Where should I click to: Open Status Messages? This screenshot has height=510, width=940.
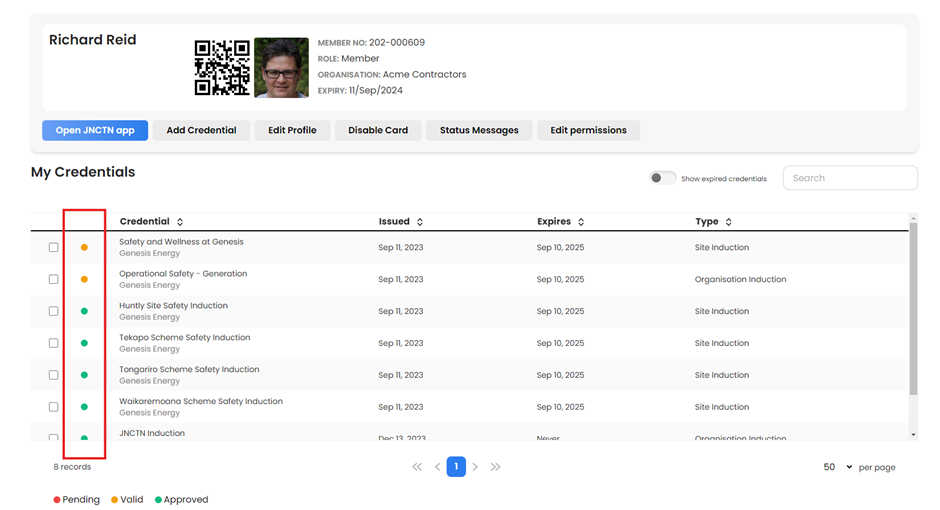[x=479, y=130]
